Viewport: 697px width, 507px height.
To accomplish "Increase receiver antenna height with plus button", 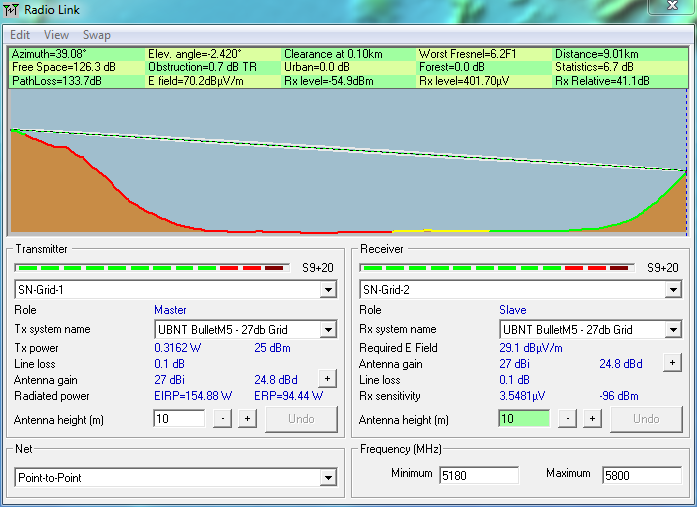I will [592, 419].
